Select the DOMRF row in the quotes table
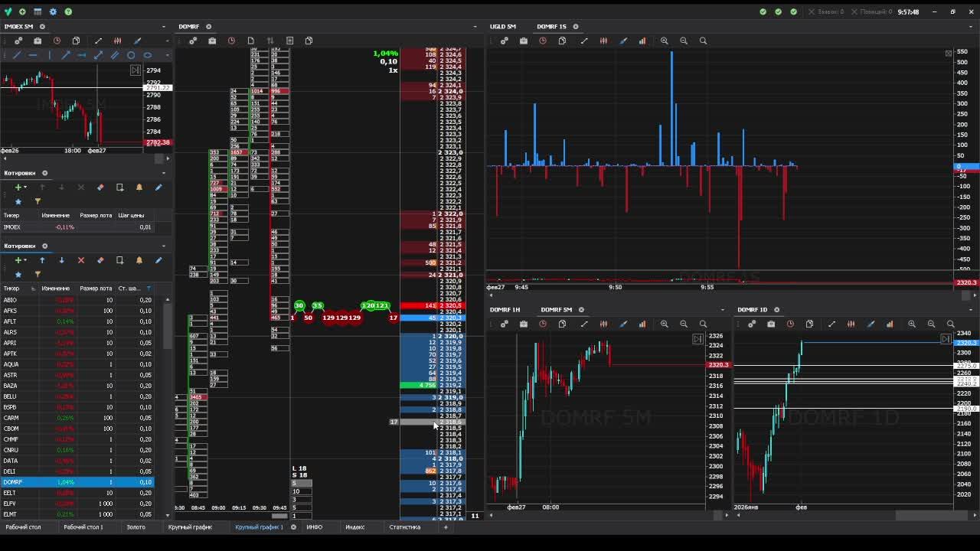 click(77, 482)
